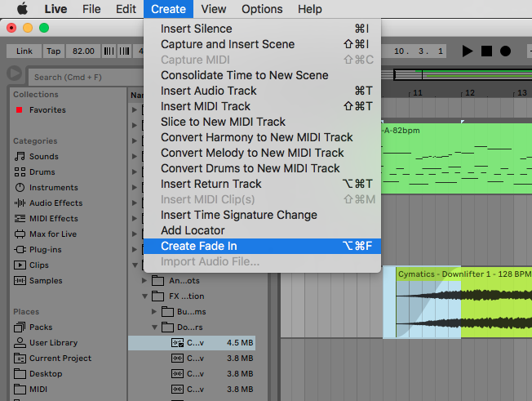Open Desktop folder in Places
532x401 pixels.
(46, 374)
